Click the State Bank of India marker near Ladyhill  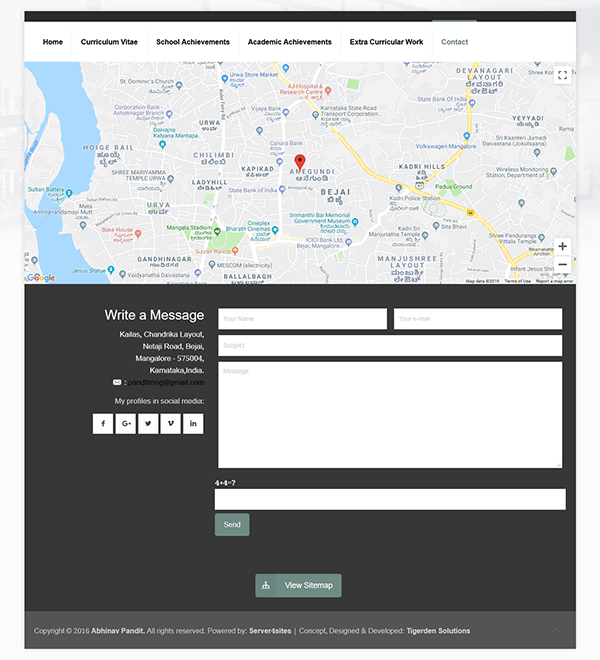point(282,189)
